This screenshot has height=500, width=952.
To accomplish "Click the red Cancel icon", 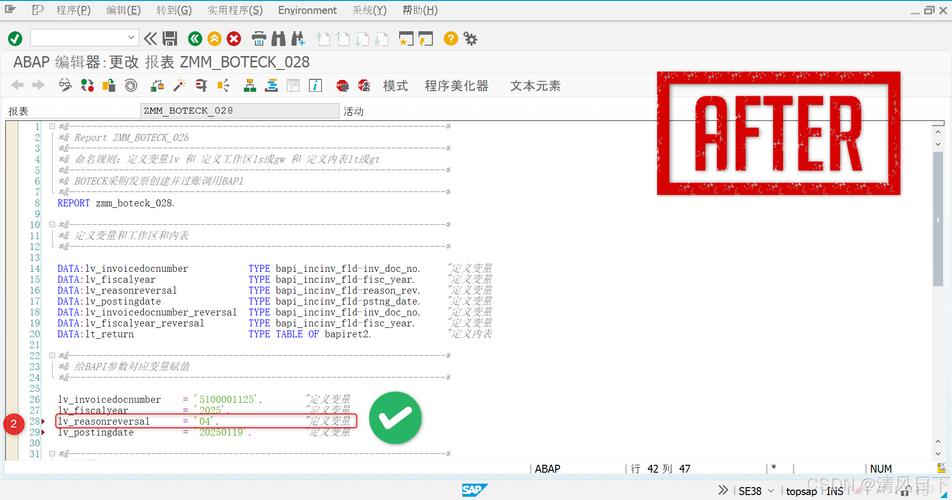I will pyautogui.click(x=234, y=39).
